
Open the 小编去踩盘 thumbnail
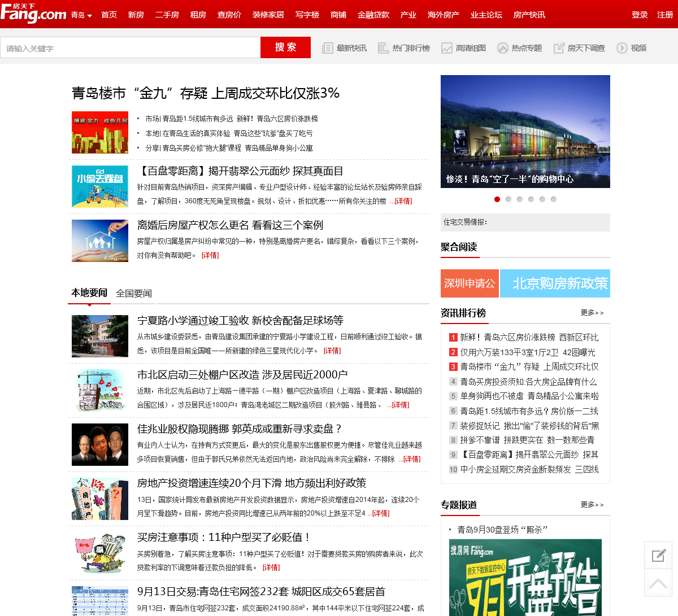(100, 186)
